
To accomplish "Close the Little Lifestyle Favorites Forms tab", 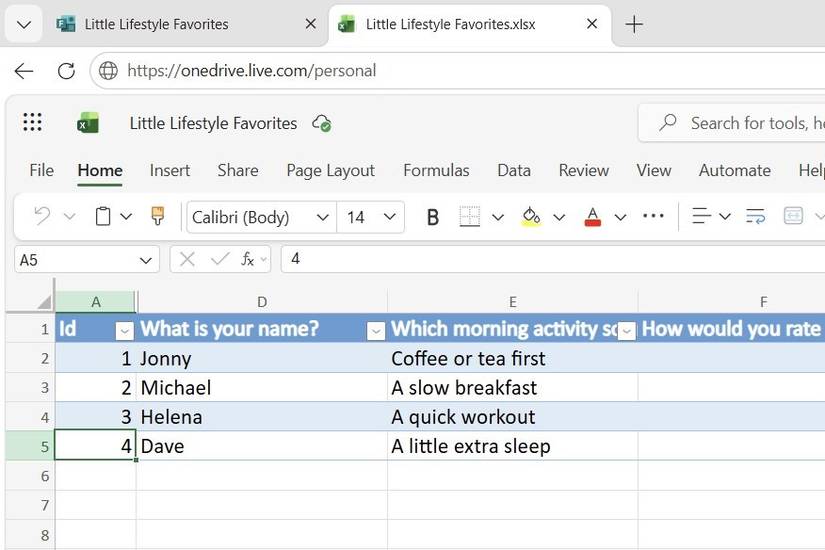I will pyautogui.click(x=310, y=24).
